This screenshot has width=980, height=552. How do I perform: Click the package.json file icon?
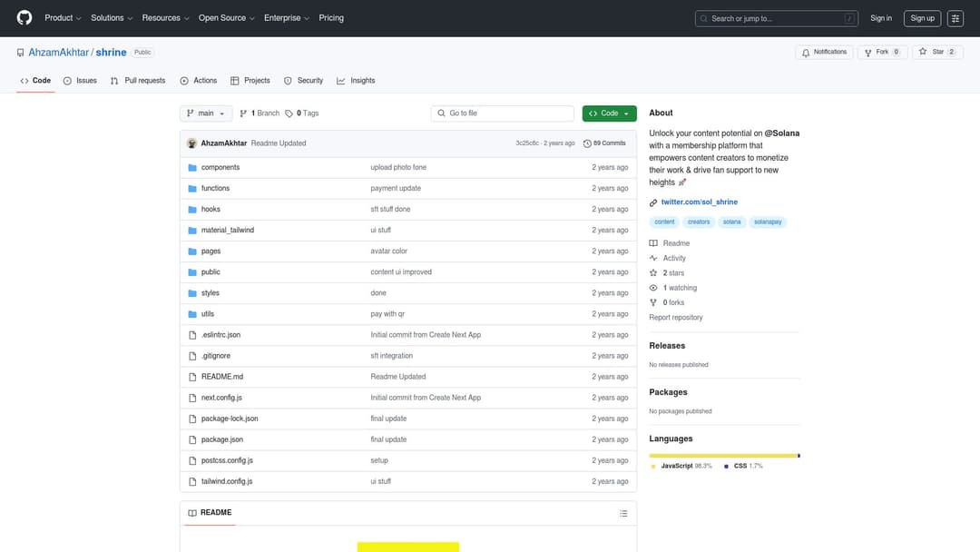[x=192, y=439]
